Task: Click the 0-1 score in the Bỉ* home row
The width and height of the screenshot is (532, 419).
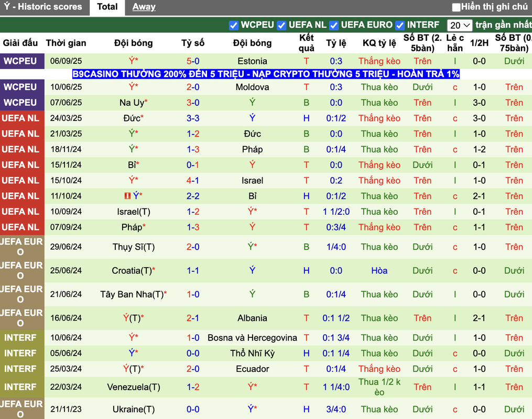Action: (x=193, y=165)
